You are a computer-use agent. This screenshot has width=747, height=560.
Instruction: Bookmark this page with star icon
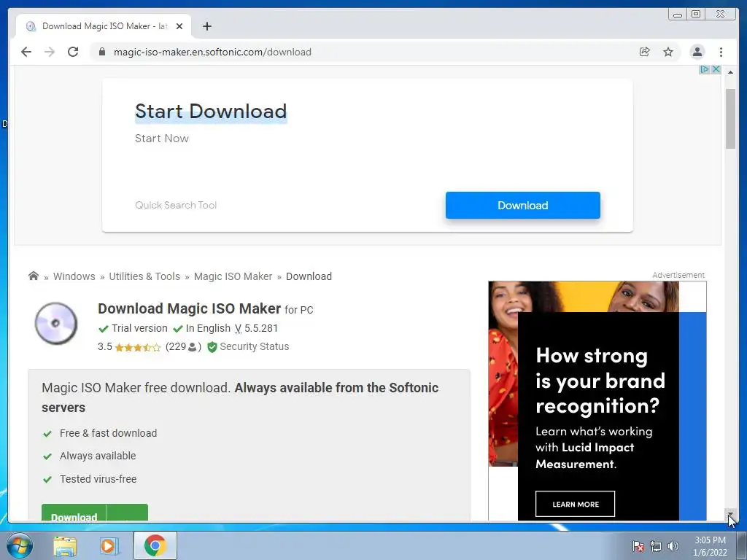668,52
